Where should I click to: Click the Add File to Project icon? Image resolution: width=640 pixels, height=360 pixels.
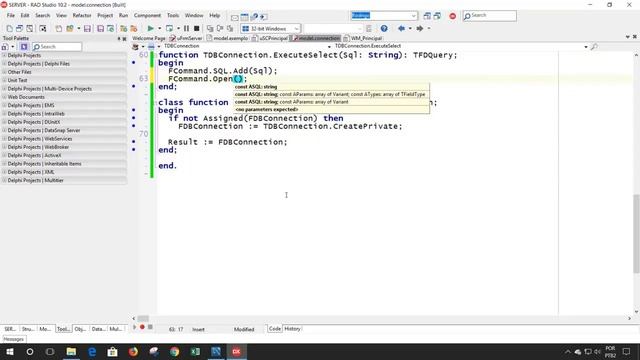coord(123,29)
